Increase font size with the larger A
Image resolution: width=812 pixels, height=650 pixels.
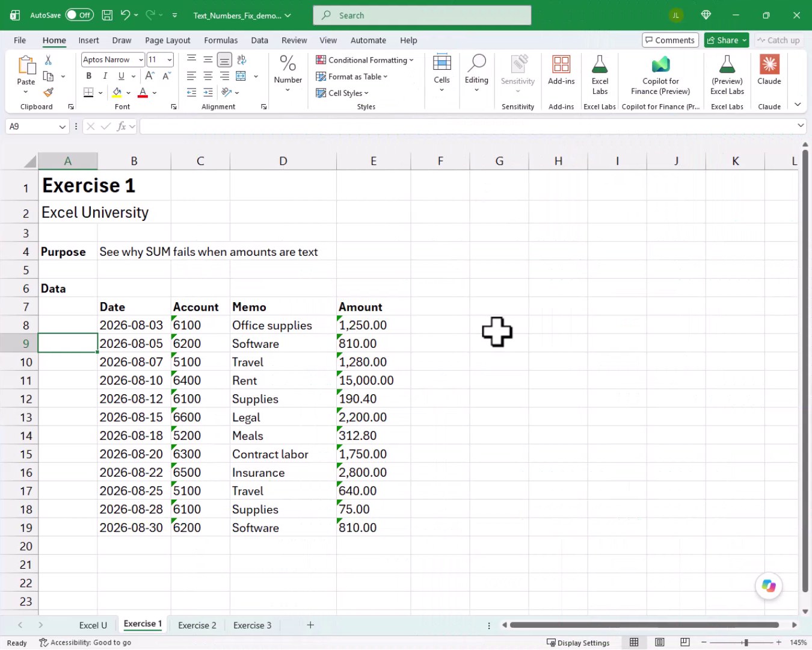pyautogui.click(x=150, y=76)
